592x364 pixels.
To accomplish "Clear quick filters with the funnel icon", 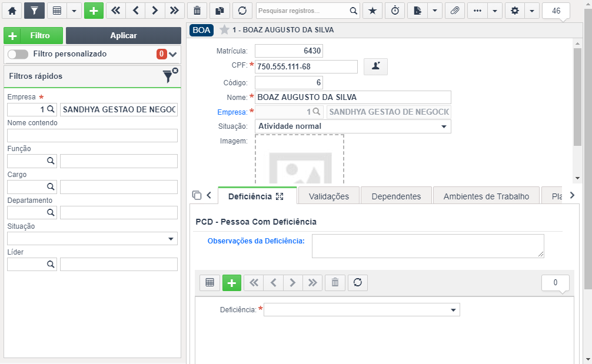I will [170, 75].
